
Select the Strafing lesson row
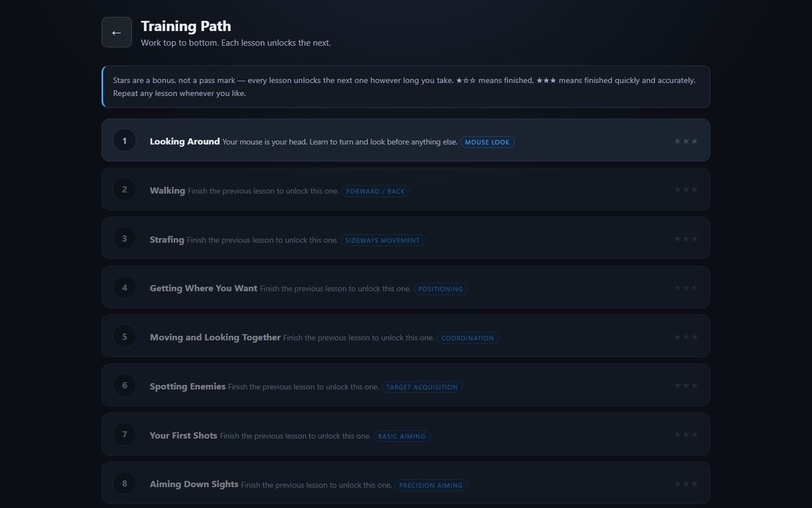click(406, 238)
